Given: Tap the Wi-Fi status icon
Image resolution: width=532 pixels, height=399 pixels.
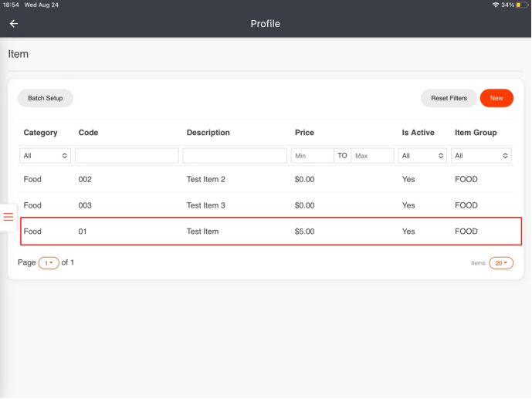Looking at the screenshot, I should (x=495, y=5).
